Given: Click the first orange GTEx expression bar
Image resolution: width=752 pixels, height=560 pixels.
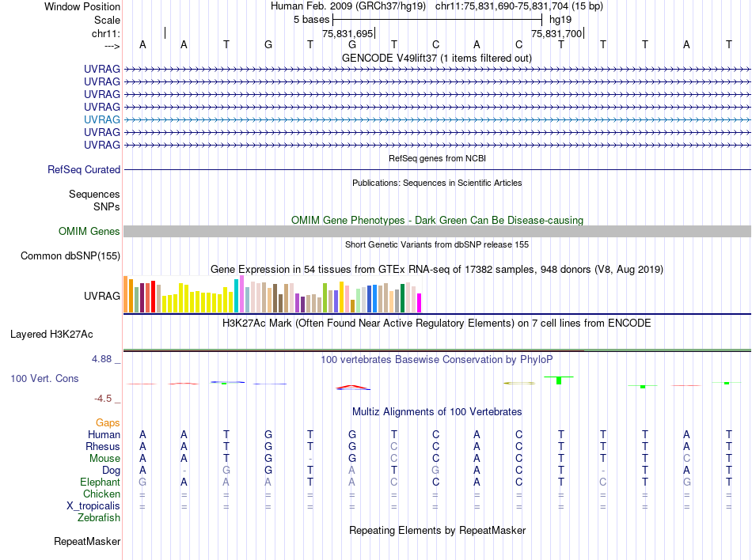Looking at the screenshot, I should pos(126,294).
